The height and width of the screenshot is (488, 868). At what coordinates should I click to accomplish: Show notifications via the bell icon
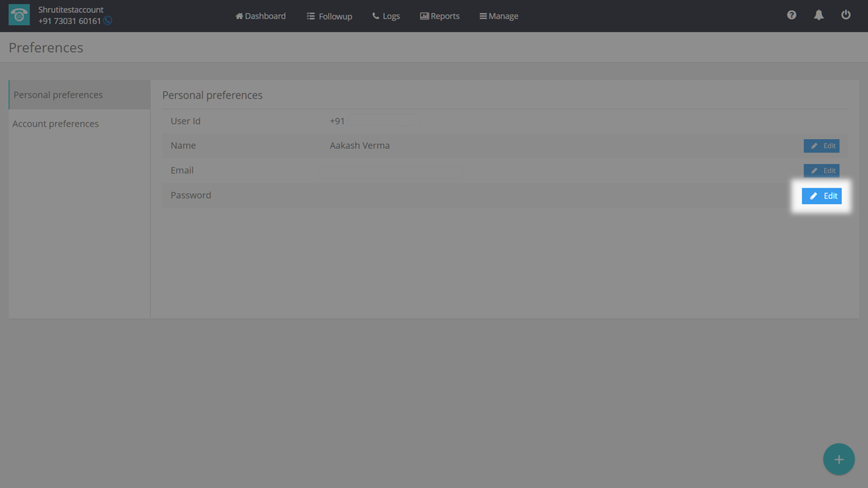(x=818, y=15)
